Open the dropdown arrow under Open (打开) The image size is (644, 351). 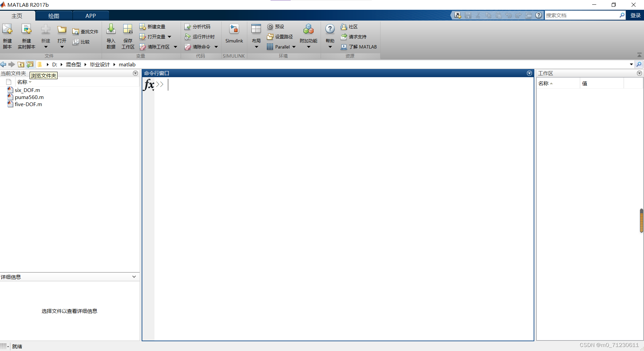tap(62, 47)
